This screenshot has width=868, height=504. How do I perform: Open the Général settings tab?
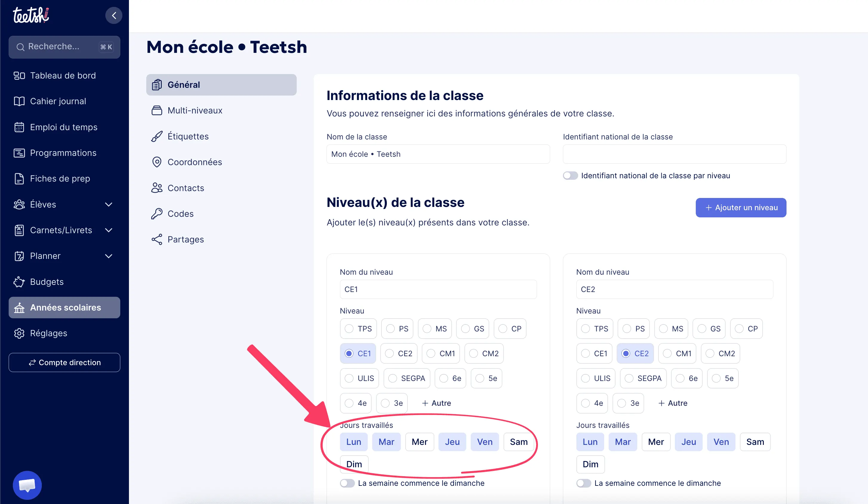221,85
